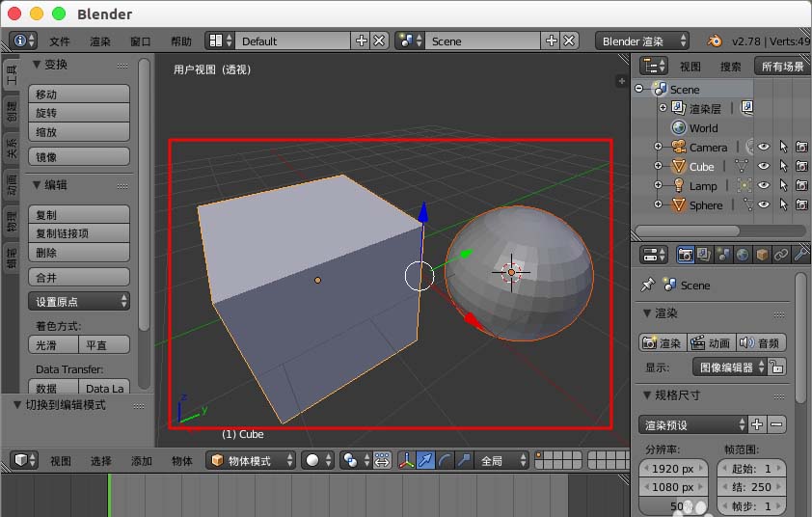
Task: Open the Constraints chain-link properties icon
Action: pyautogui.click(x=781, y=255)
